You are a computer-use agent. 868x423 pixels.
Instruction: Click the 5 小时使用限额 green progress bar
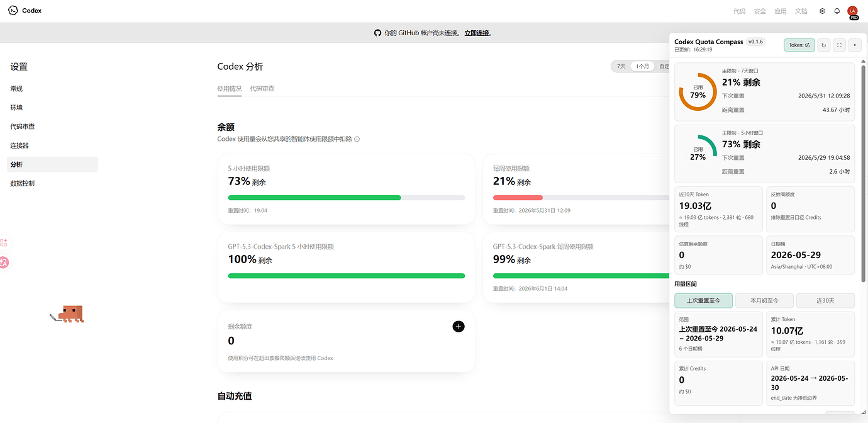click(x=314, y=198)
